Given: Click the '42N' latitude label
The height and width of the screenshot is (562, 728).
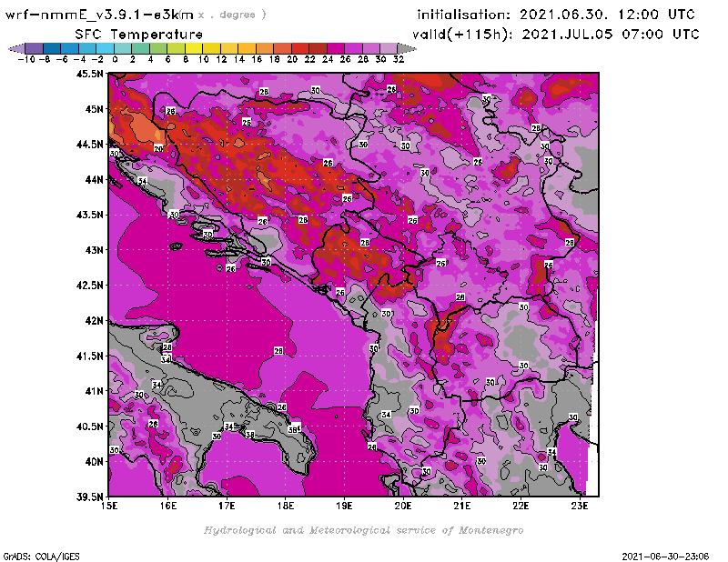Looking at the screenshot, I should [x=94, y=321].
